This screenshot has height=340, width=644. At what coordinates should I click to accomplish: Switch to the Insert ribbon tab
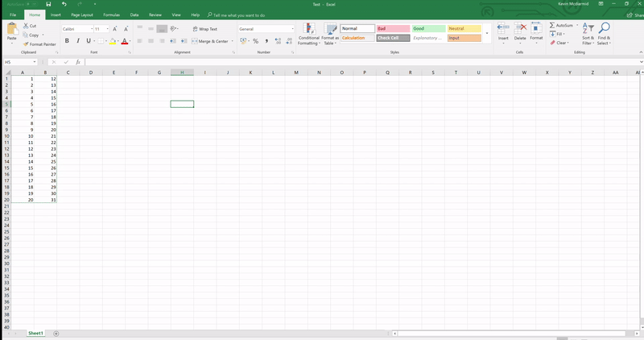coord(56,15)
